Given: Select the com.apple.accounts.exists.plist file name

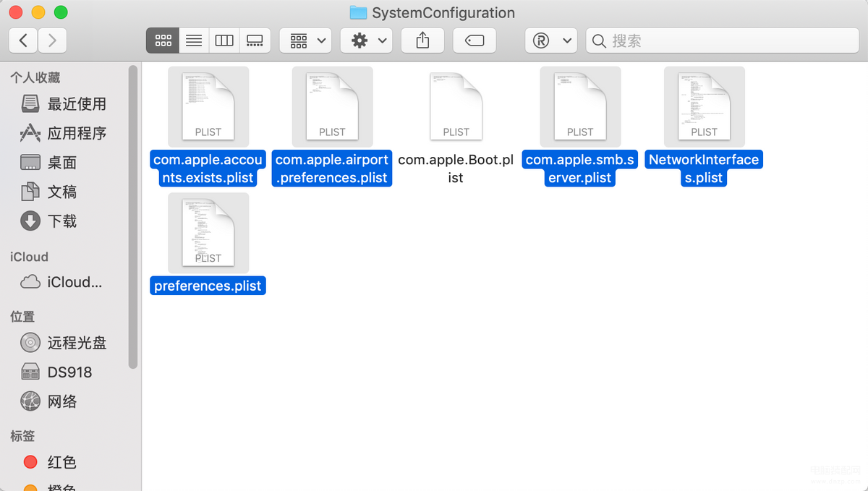Looking at the screenshot, I should click(x=208, y=168).
